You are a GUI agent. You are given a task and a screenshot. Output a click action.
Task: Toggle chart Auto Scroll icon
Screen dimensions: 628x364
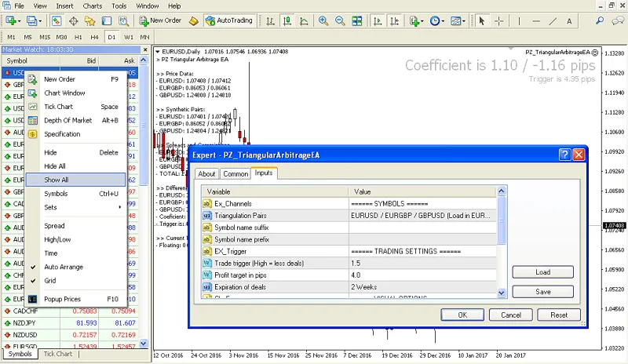(x=378, y=21)
